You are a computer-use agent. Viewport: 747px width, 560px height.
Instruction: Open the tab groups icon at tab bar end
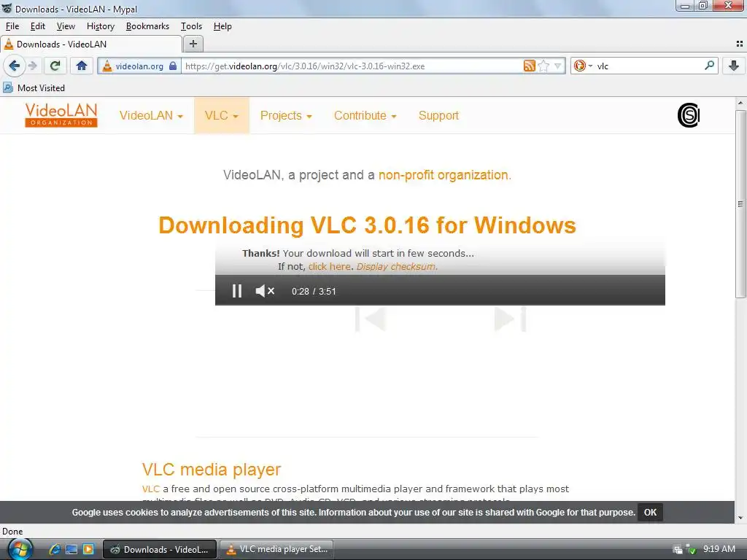[x=740, y=44]
